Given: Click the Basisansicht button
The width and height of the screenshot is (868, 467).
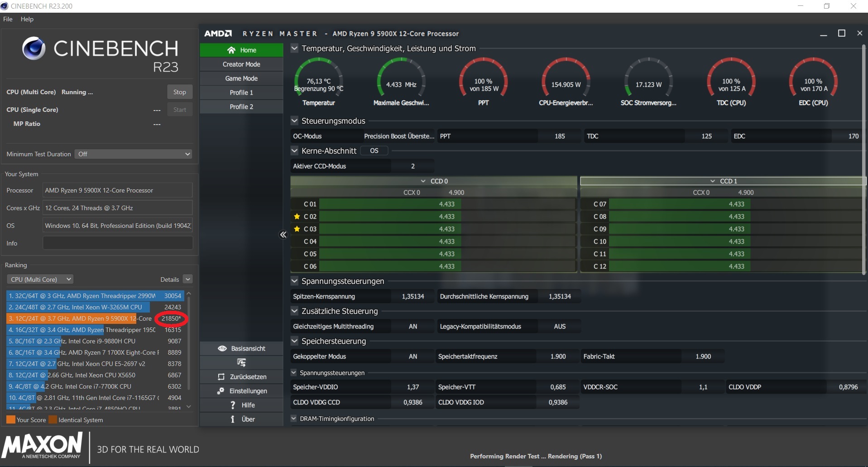Looking at the screenshot, I should 241,348.
